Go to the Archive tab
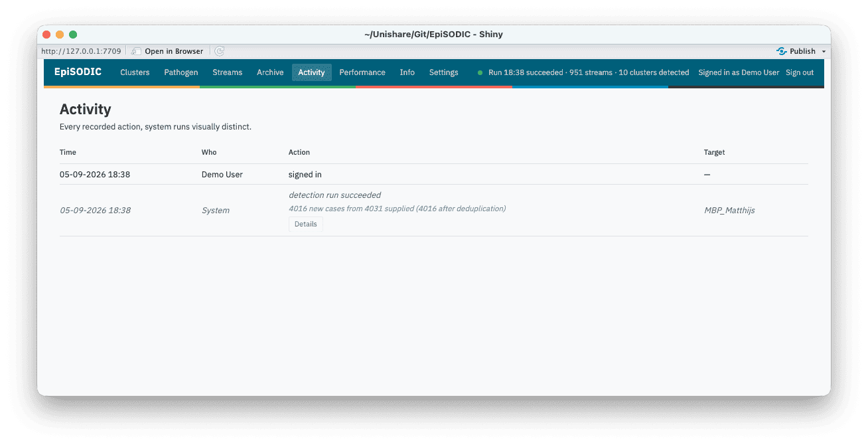Screen dimensions: 868x445 [270, 72]
